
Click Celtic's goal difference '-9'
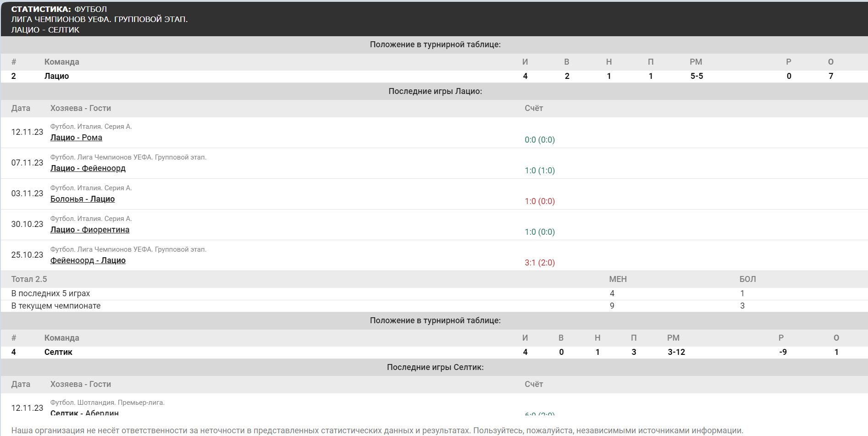point(783,352)
